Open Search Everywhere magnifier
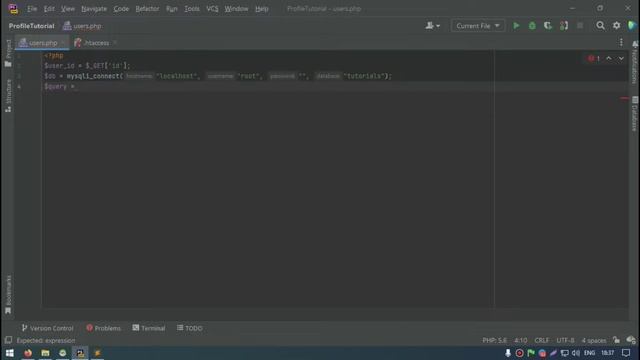 [600, 26]
